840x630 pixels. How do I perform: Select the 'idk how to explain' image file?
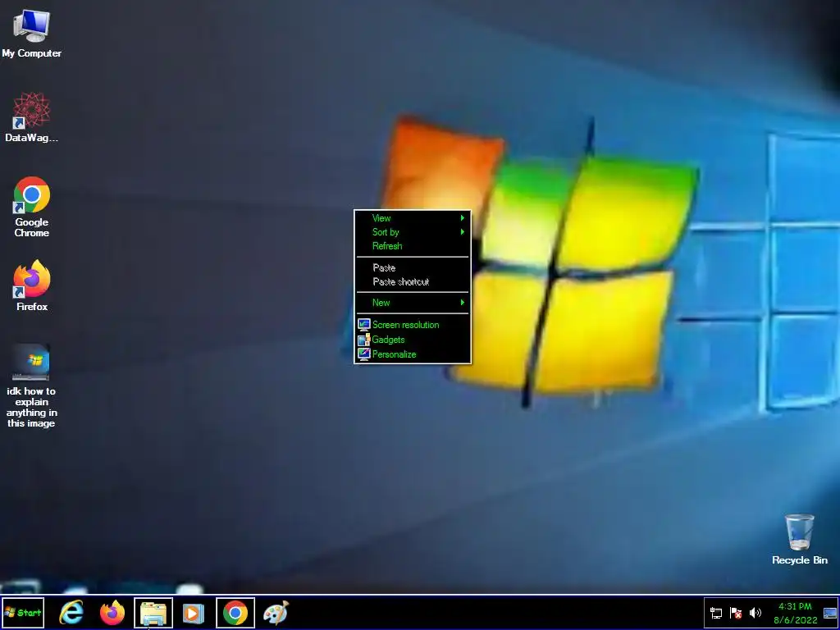click(31, 386)
